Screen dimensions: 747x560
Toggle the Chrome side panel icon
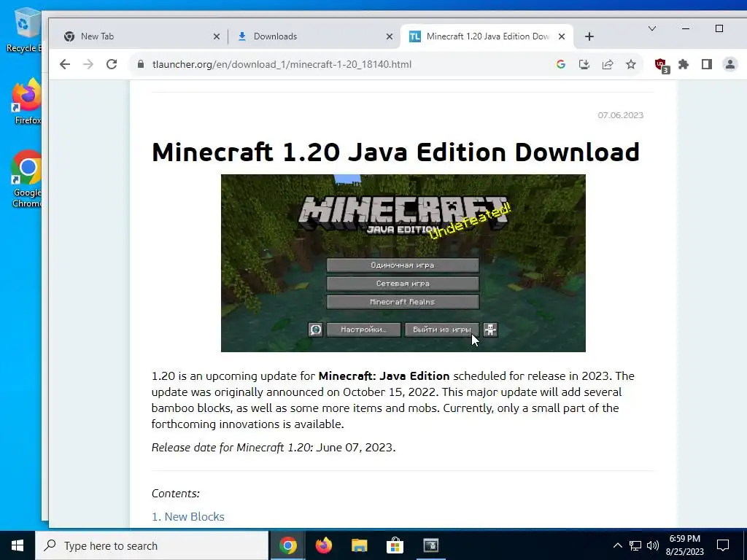(x=707, y=64)
